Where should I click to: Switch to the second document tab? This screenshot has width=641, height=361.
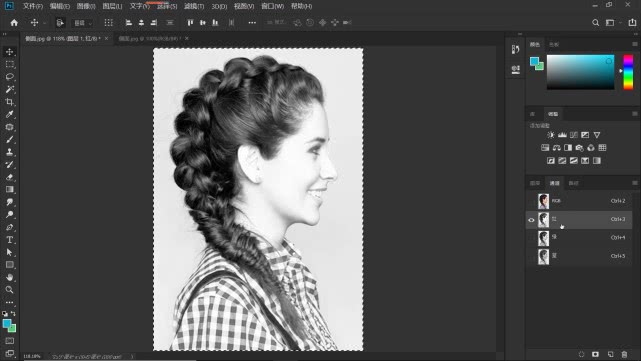pyautogui.click(x=149, y=38)
